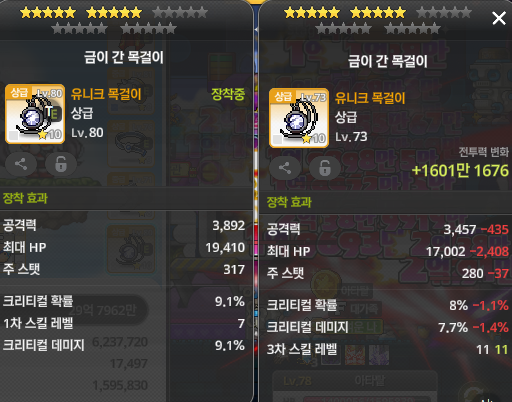Click the Lv.80 necklace item thumbnail

click(35, 114)
